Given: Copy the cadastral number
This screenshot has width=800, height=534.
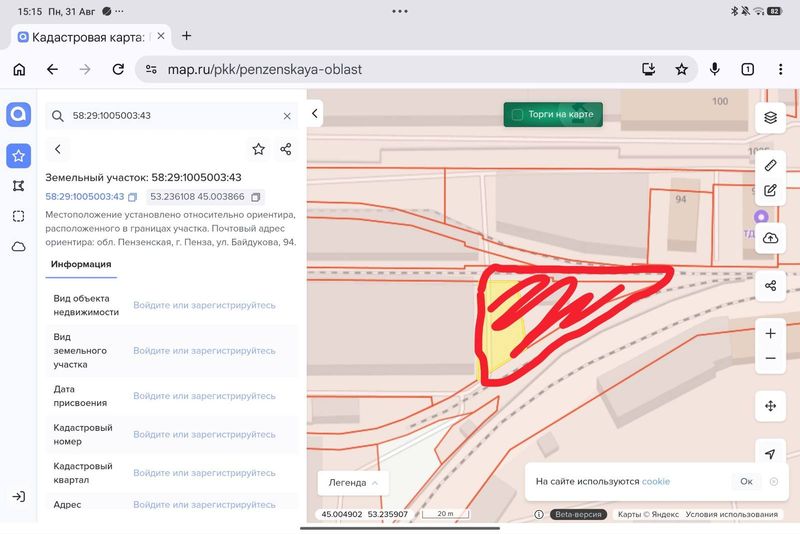Looking at the screenshot, I should [x=133, y=197].
